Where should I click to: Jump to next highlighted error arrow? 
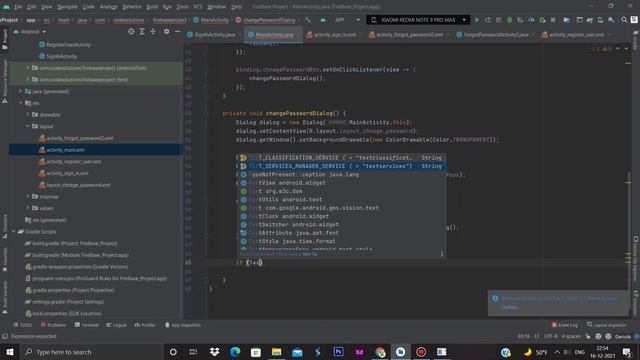pos(626,49)
